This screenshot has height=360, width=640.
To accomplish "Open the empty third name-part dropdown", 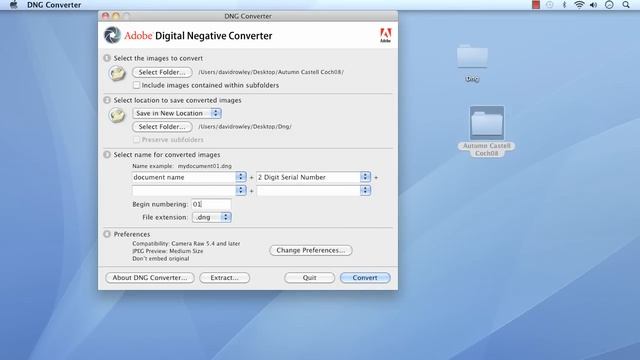I will point(189,190).
